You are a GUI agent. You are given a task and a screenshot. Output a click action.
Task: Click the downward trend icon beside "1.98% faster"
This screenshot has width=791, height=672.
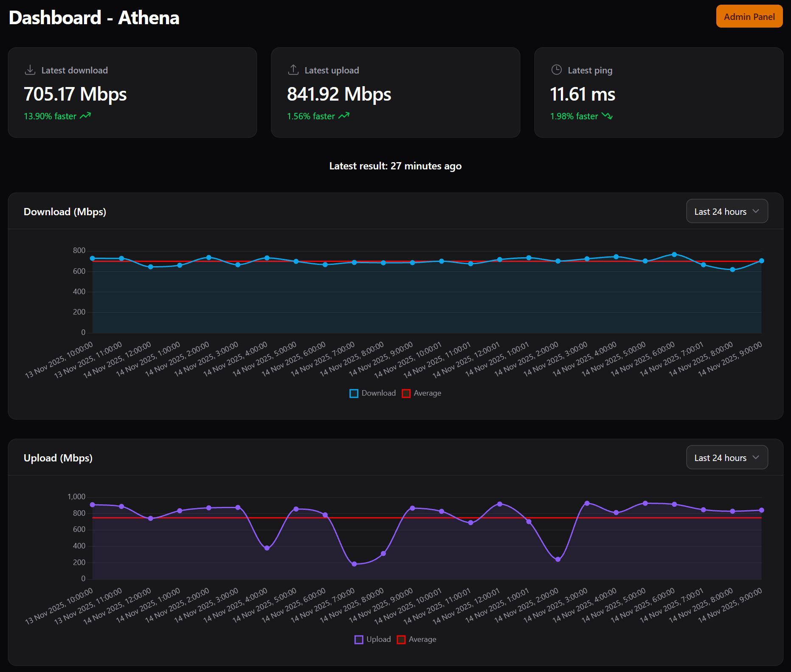pos(608,116)
